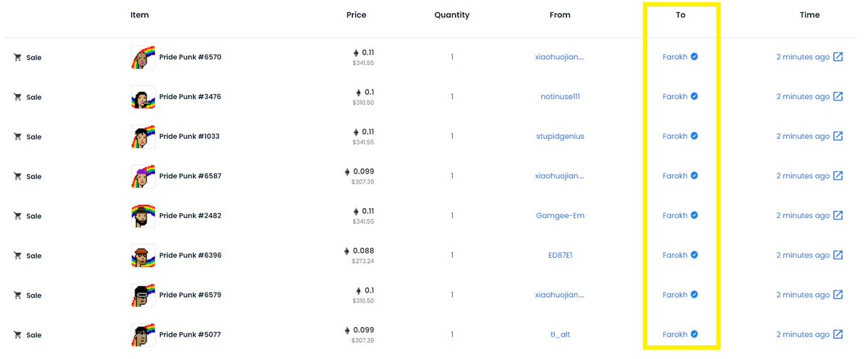Open xiaohuojian seller link in #6587 row
Image resolution: width=868 pixels, height=359 pixels.
tap(561, 176)
